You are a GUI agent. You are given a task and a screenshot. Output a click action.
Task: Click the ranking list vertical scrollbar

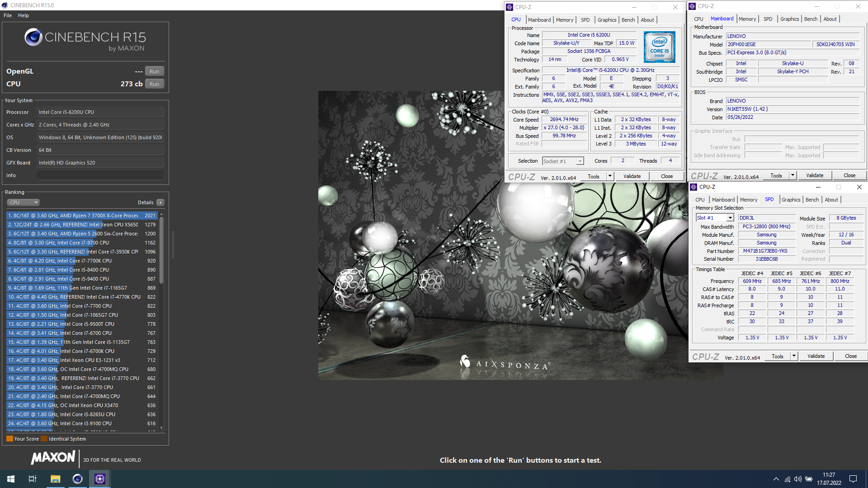161,251
